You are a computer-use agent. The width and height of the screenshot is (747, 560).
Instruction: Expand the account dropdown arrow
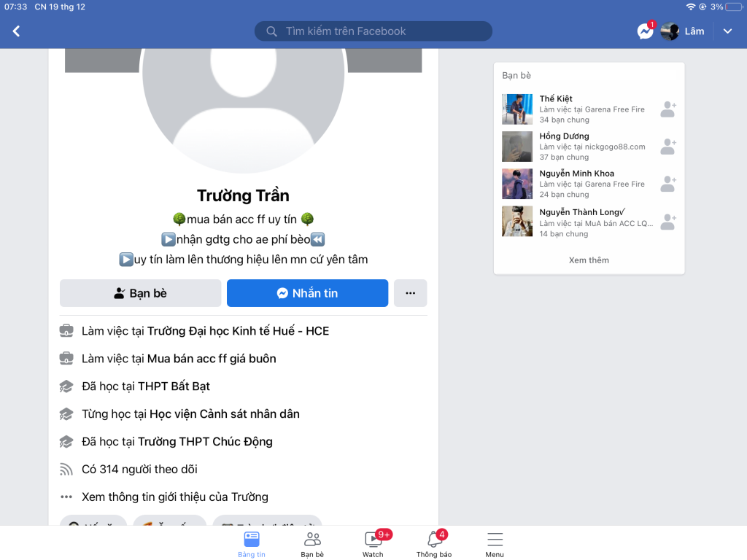click(x=727, y=31)
